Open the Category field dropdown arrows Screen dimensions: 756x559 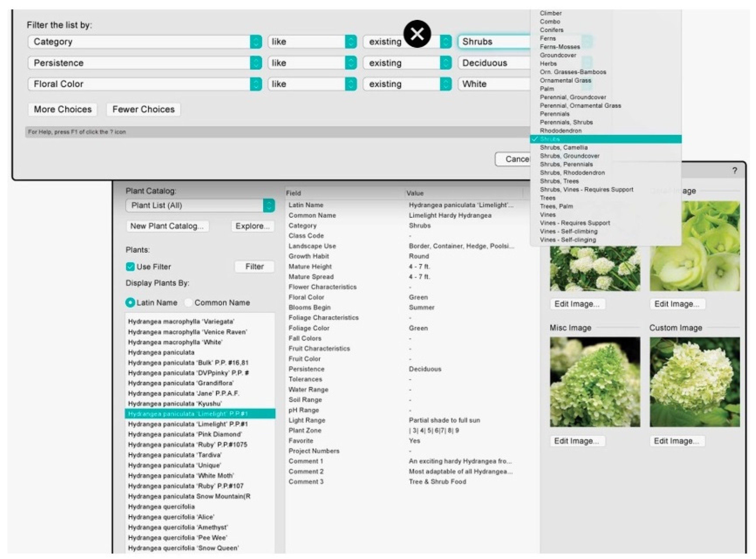(x=256, y=42)
